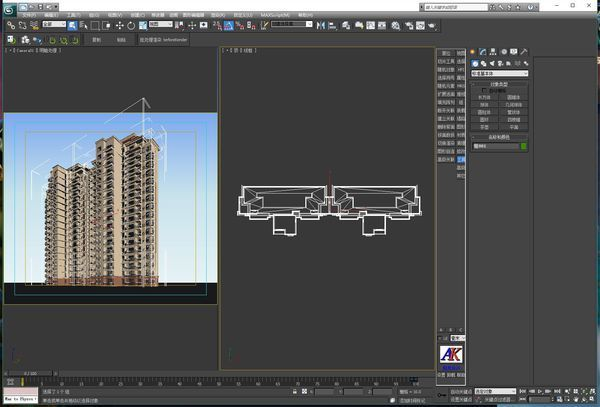Screen dimensions: 601x408
Task: Select the Cameras category in Create panel
Action: point(500,63)
